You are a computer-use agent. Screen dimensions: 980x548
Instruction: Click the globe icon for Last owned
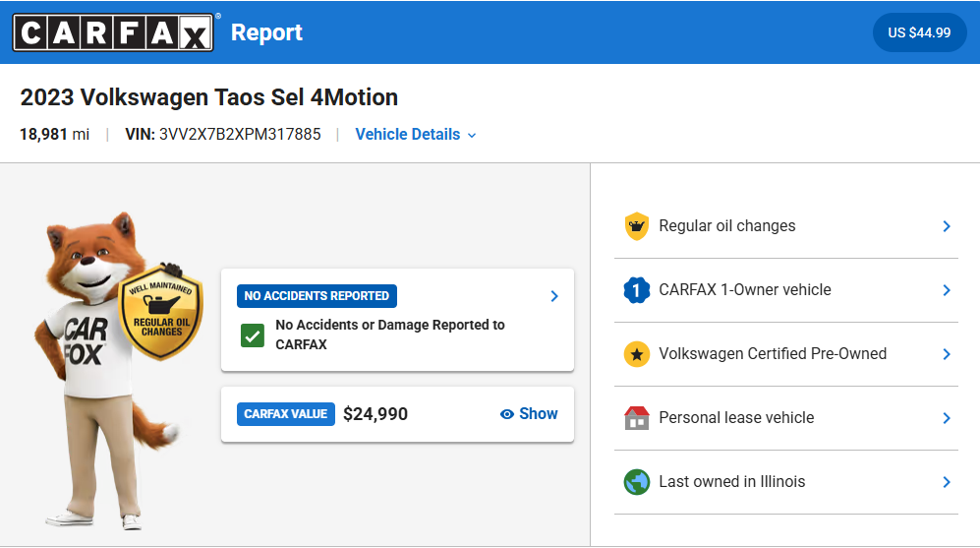[637, 482]
